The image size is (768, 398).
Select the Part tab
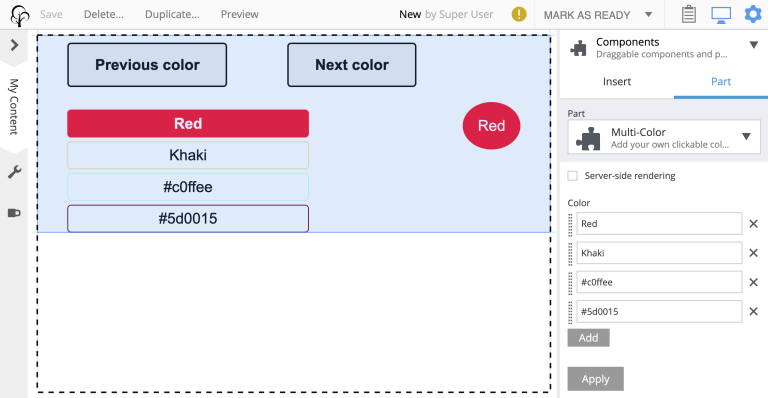pyautogui.click(x=720, y=82)
